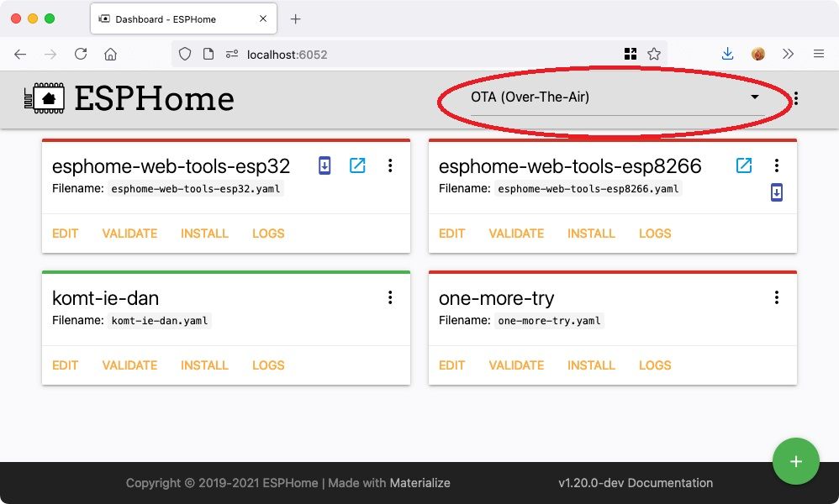Click the site permissions icon in address bar
The image size is (839, 504).
[232, 54]
